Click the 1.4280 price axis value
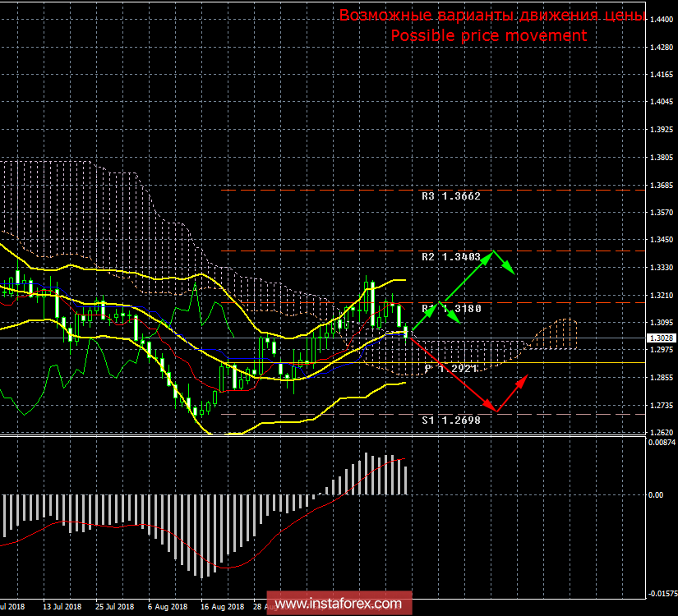This screenshot has height=616, width=678. (662, 47)
